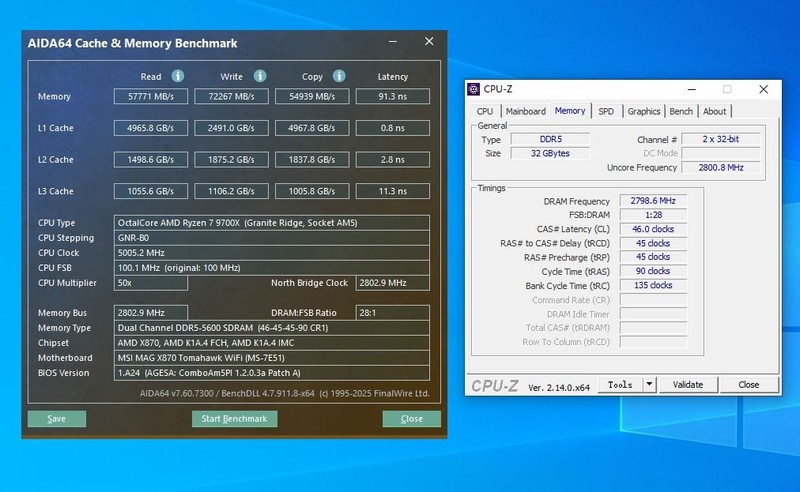Click the CPU Clock field 5005.2 MHz
Screen dimensions: 800x492
[271, 253]
